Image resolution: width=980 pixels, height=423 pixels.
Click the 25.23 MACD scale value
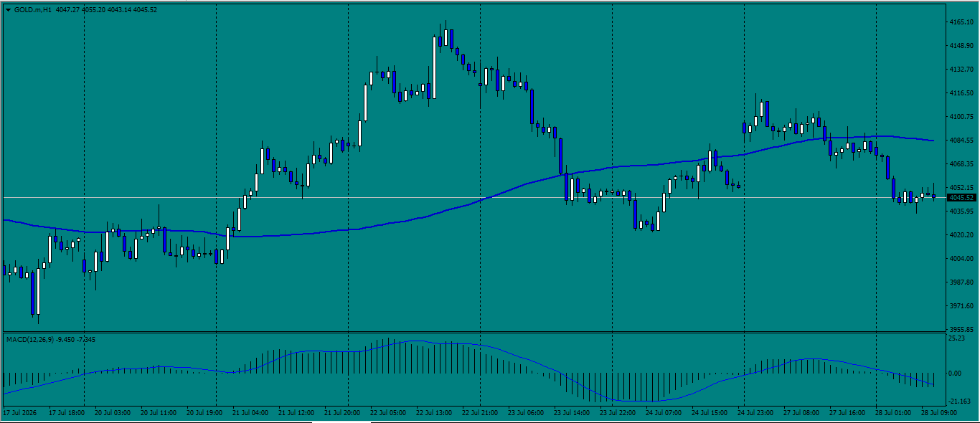956,338
